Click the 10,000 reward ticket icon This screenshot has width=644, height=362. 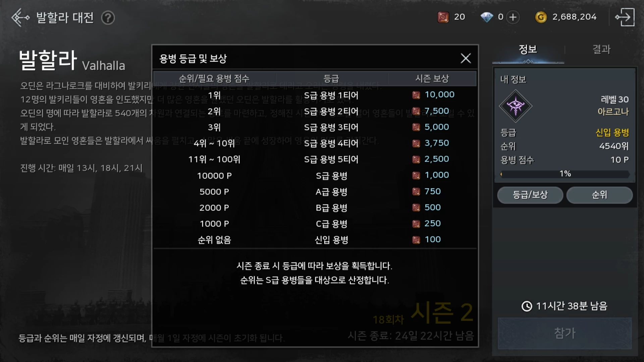[x=416, y=95]
